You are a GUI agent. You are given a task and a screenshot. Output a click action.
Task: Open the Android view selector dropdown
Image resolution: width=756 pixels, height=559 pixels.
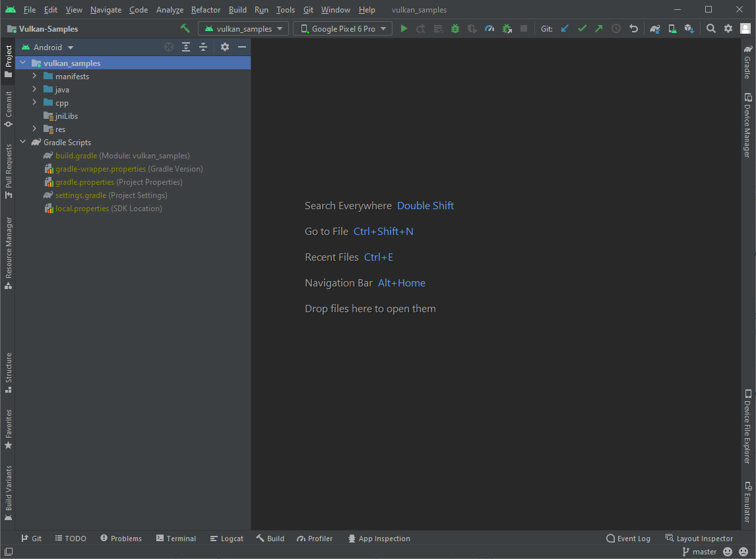point(47,47)
